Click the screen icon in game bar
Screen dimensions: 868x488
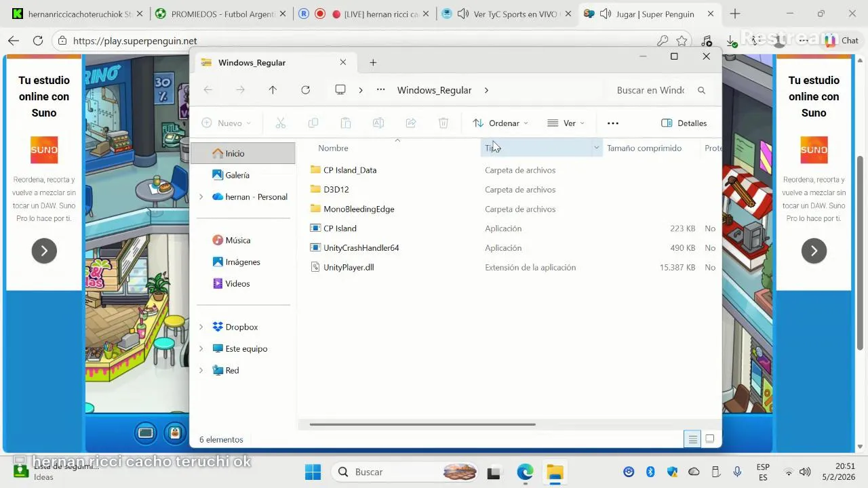click(145, 432)
